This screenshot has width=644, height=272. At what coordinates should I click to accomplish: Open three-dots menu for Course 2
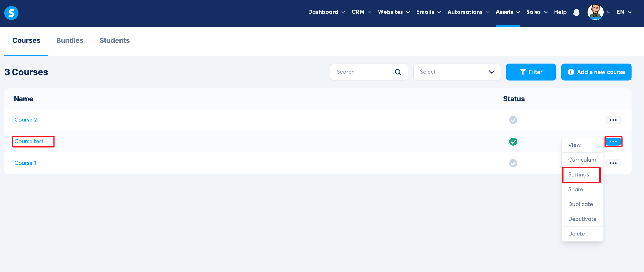(613, 120)
